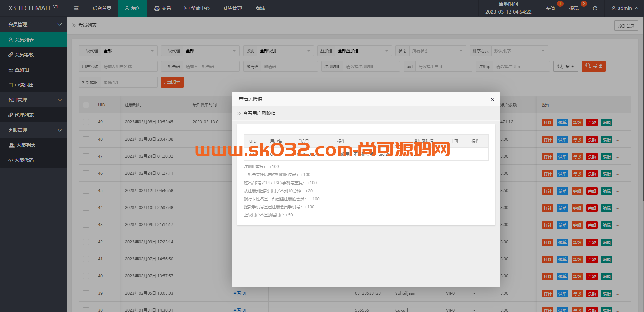
Task: Open the 一级代理 dropdown
Action: 129,51
